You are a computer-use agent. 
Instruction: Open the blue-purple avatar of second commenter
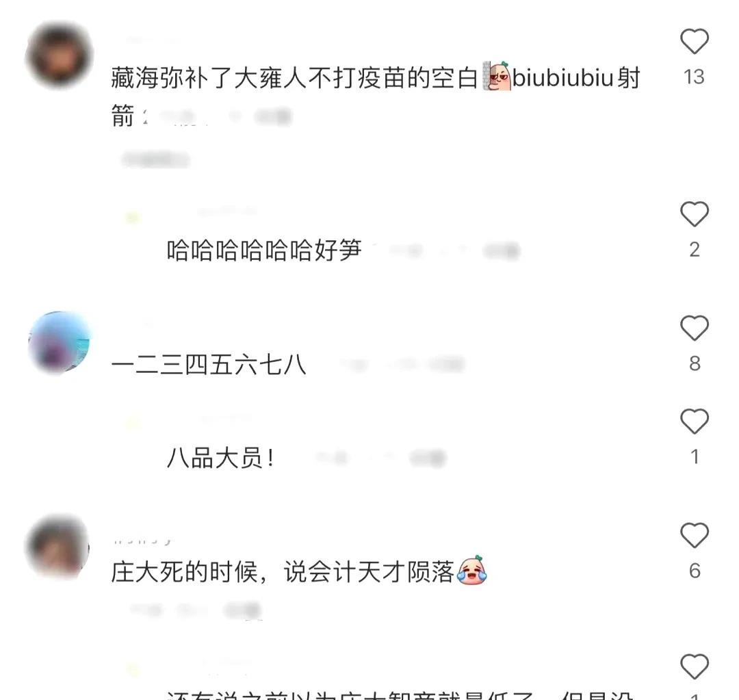[59, 343]
